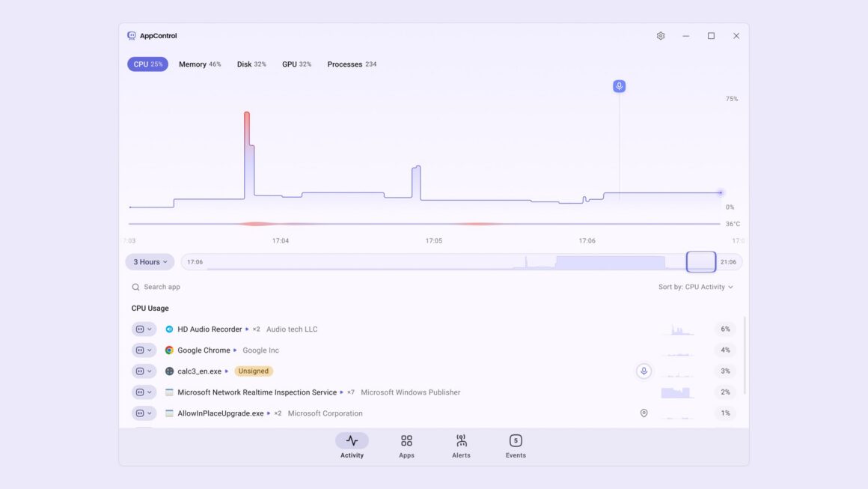Minimize the AppControl window
Viewport: 868px width, 489px height.
coord(686,35)
